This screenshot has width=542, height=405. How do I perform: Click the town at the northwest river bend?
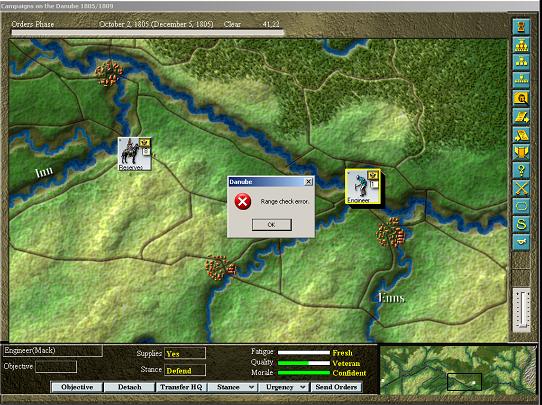(x=109, y=73)
